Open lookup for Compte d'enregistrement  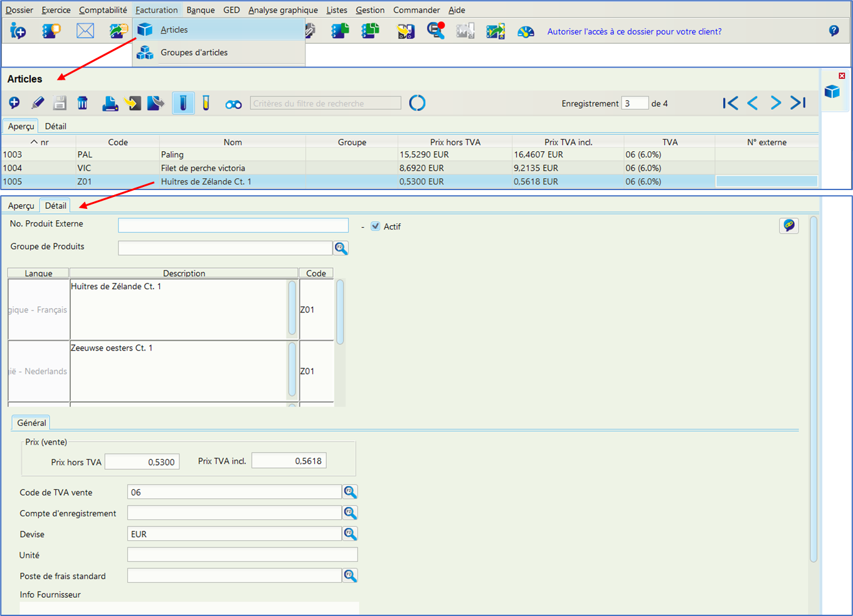(x=350, y=513)
